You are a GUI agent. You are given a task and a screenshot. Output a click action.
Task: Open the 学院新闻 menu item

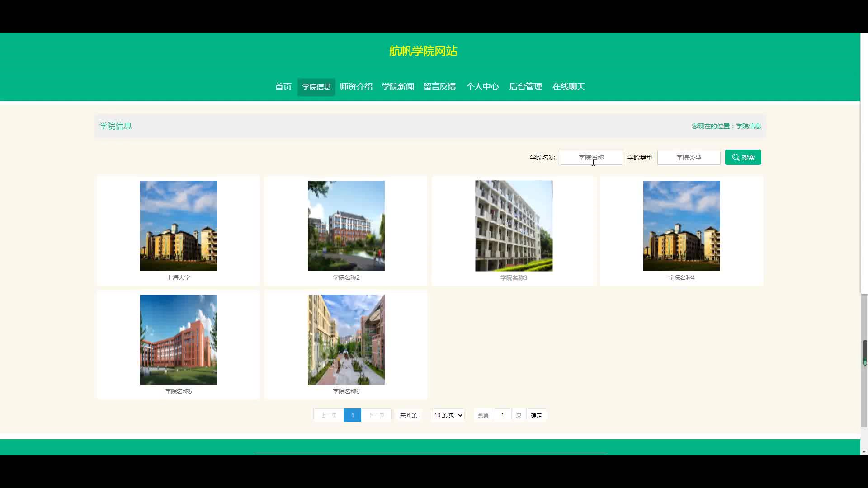tap(398, 87)
